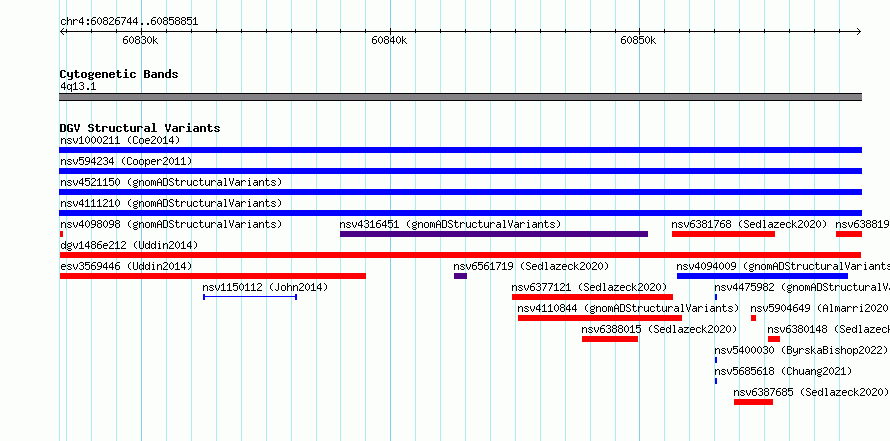Open nsv6561719 (Sedlazeck2020) label
The width and height of the screenshot is (890, 441).
[x=531, y=266]
